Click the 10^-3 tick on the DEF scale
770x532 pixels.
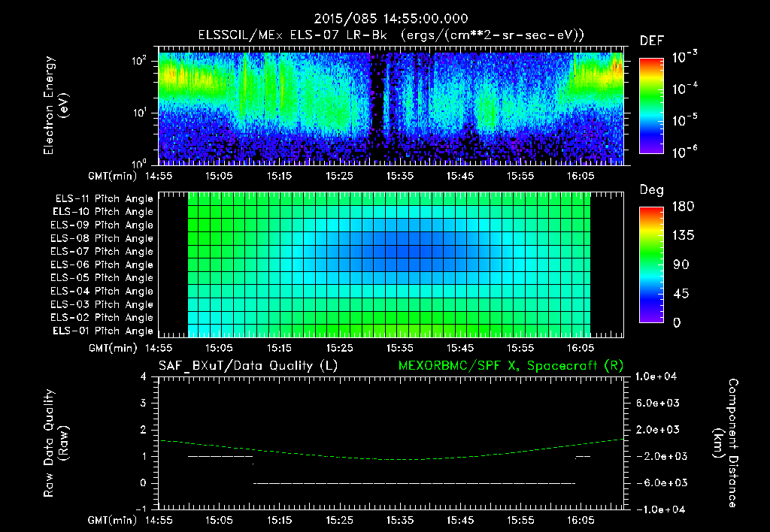coord(685,56)
